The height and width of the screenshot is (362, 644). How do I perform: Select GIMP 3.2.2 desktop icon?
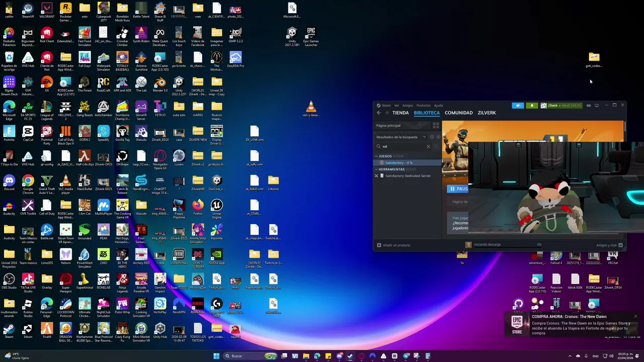click(235, 35)
